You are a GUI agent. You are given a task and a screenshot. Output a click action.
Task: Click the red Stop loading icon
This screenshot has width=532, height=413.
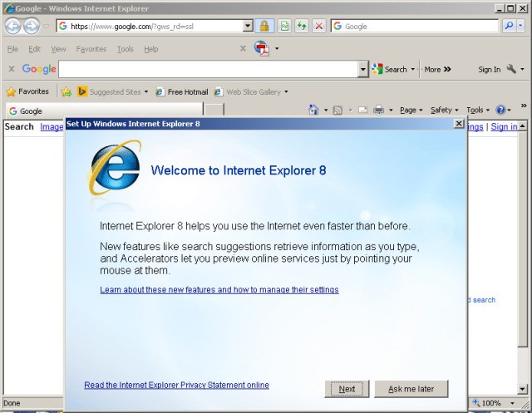tap(318, 26)
